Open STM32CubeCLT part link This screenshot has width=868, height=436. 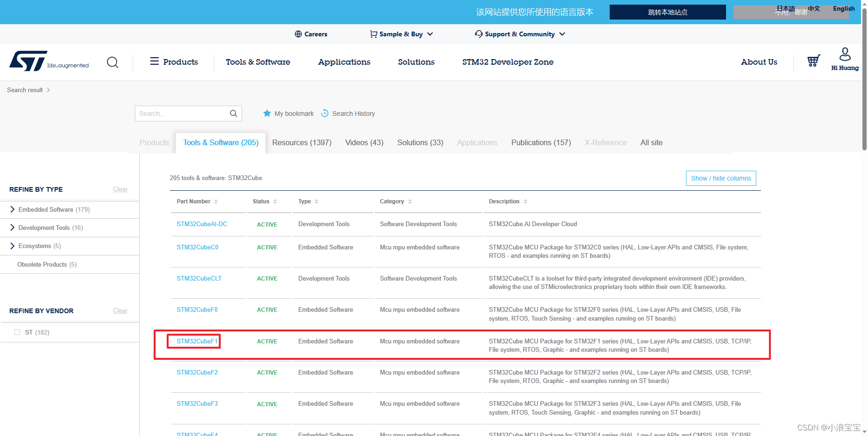(x=199, y=278)
